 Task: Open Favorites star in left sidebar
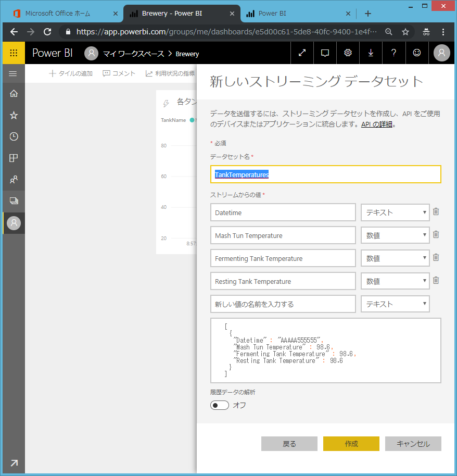(x=14, y=115)
